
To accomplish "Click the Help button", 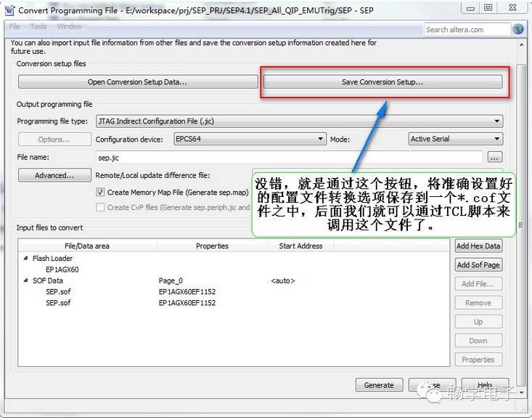I will [x=485, y=385].
